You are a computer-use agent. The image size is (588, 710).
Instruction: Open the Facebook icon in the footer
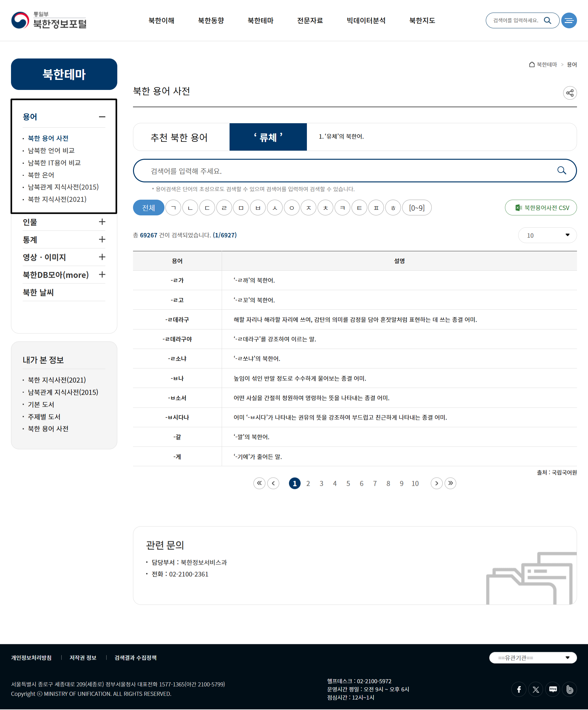click(519, 689)
